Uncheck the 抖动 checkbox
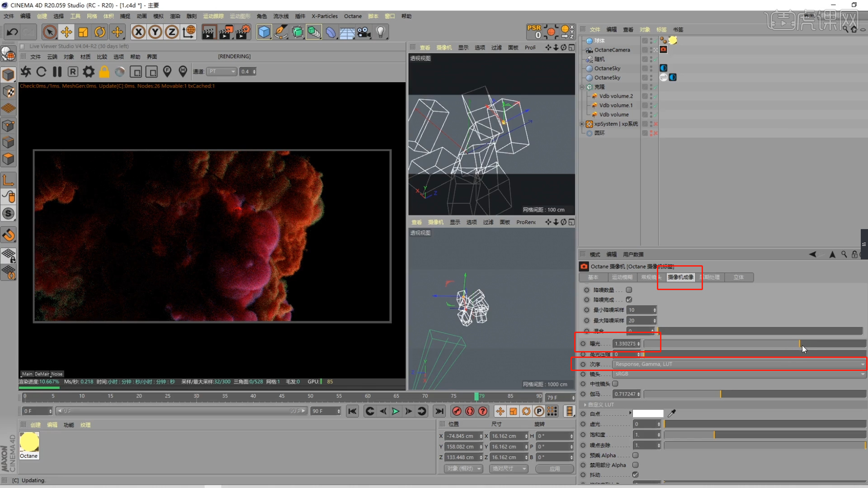 tap(636, 475)
